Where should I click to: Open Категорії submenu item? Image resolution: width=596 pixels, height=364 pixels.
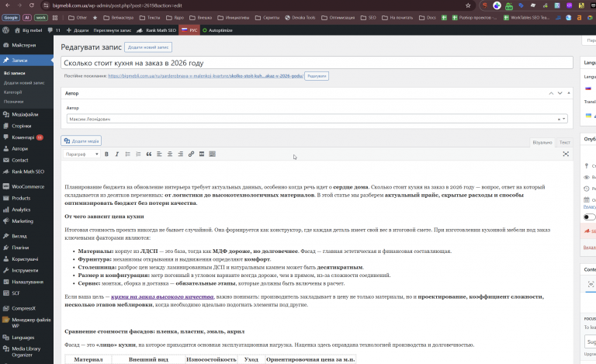coord(13,92)
